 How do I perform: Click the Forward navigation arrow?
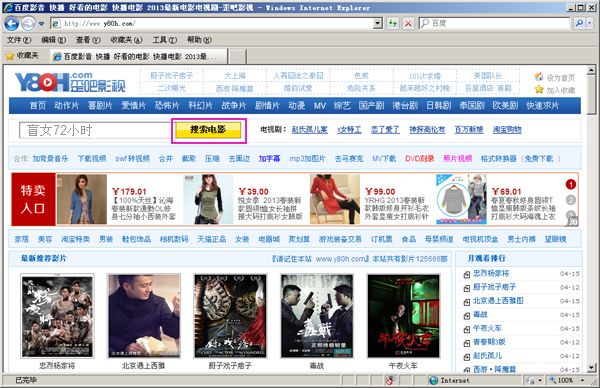point(28,24)
